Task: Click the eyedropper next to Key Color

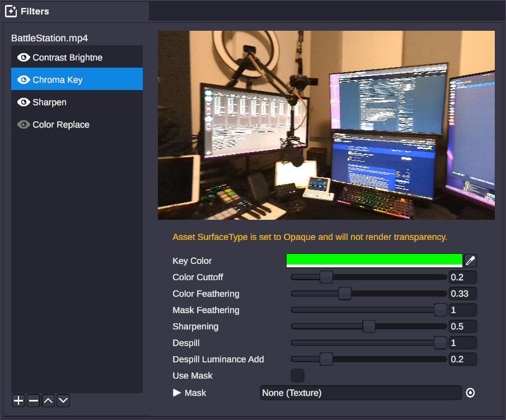Action: [471, 261]
